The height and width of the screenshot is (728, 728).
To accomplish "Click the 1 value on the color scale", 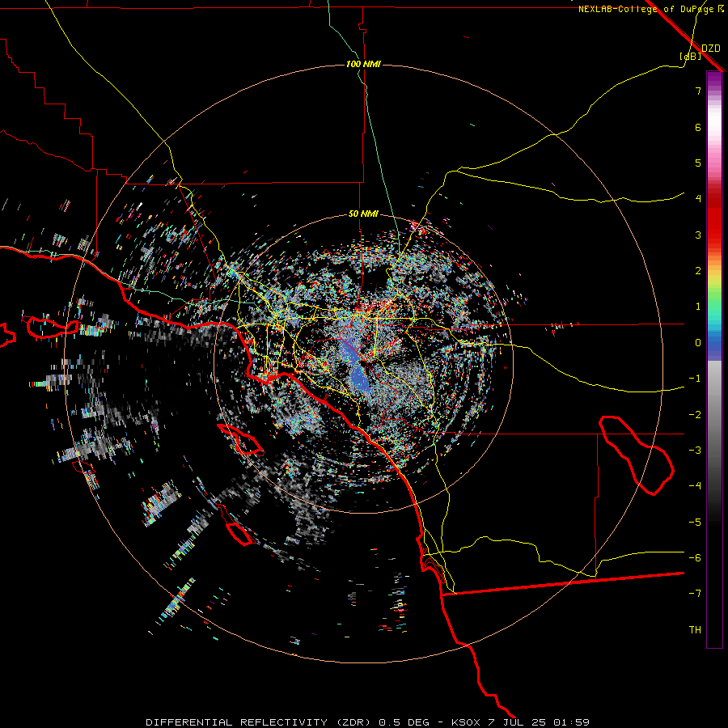I will 698,307.
